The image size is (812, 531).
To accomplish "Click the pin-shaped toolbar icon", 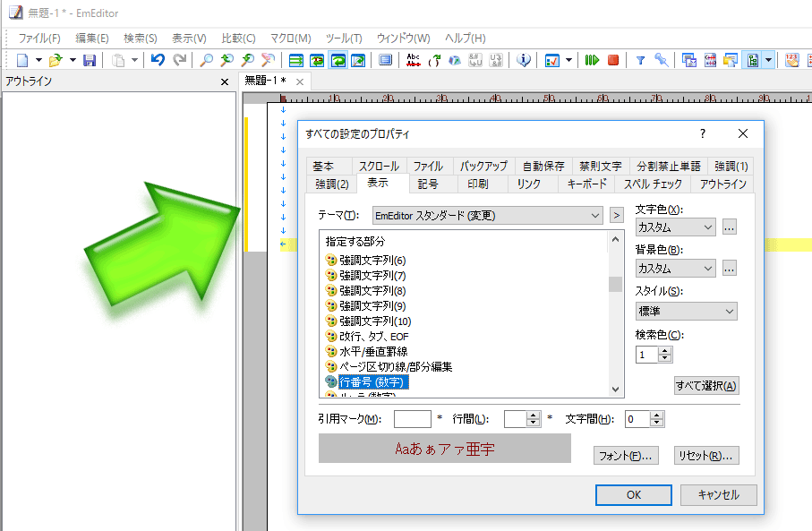I will [662, 60].
